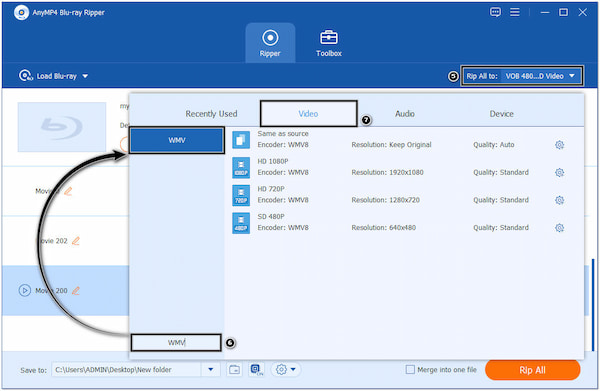The width and height of the screenshot is (600, 391).
Task: Select the Video format tab
Action: (308, 114)
